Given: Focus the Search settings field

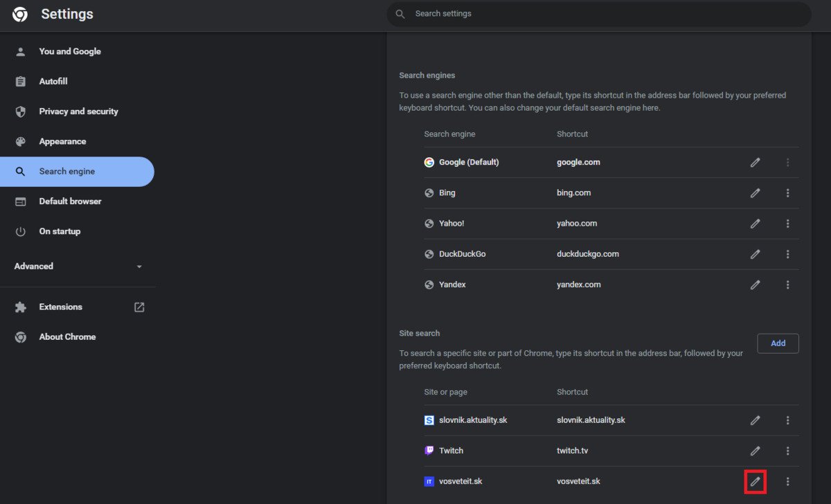Looking at the screenshot, I should point(599,14).
